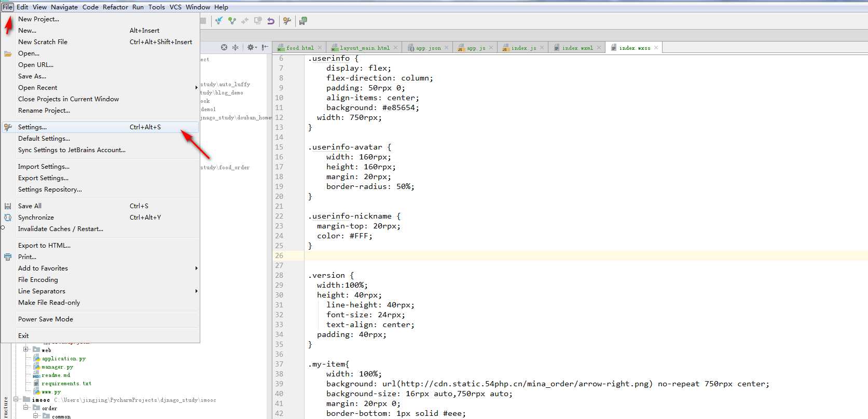Open the Edit menu
Screen dimensions: 868x419
22,7
